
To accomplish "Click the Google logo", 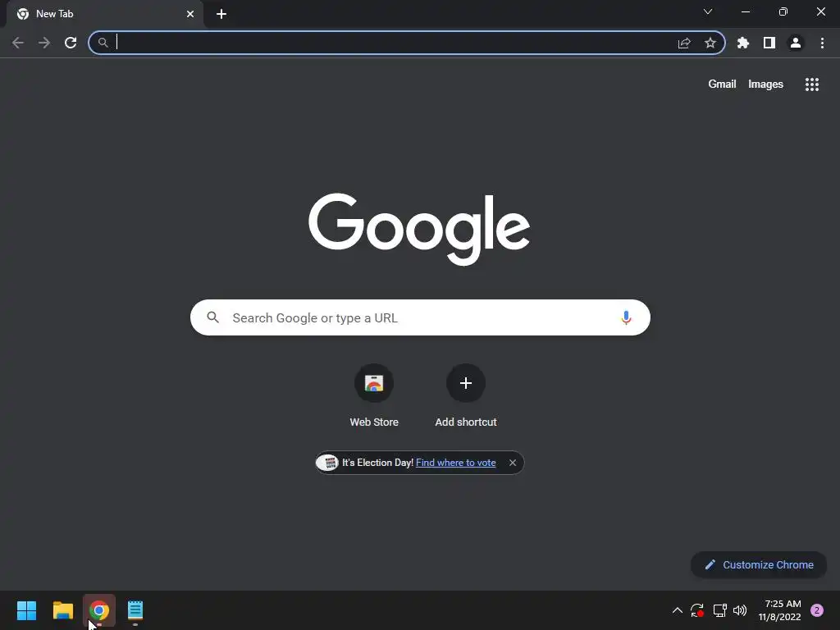I will (419, 229).
